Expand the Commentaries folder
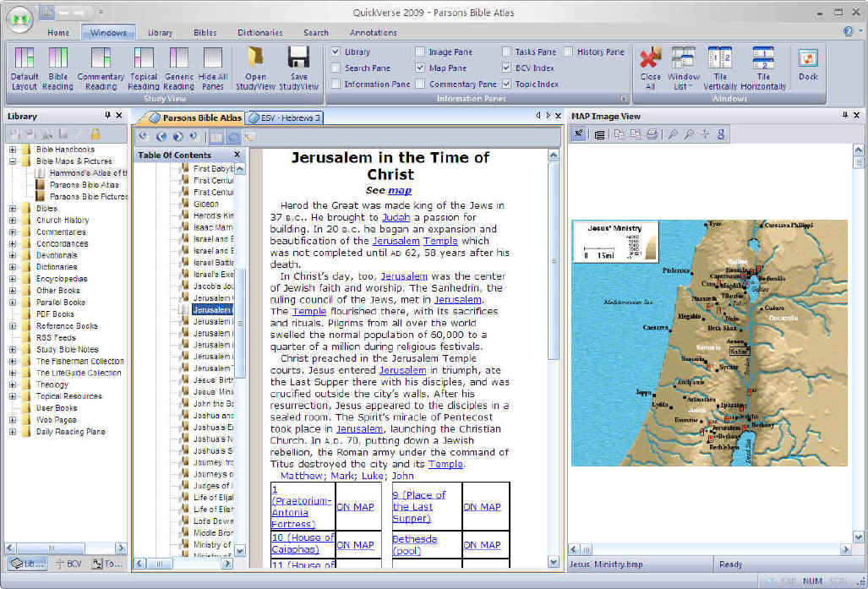868x589 pixels. pos(12,232)
